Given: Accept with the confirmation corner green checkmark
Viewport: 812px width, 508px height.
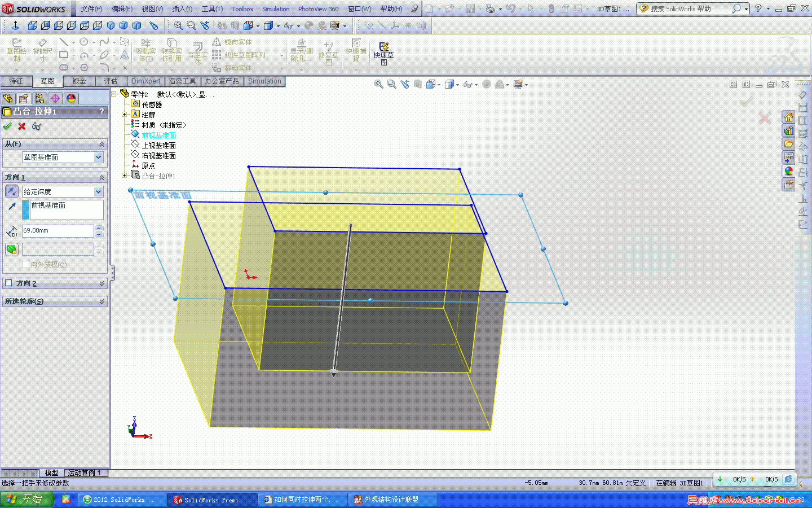Looking at the screenshot, I should click(746, 102).
